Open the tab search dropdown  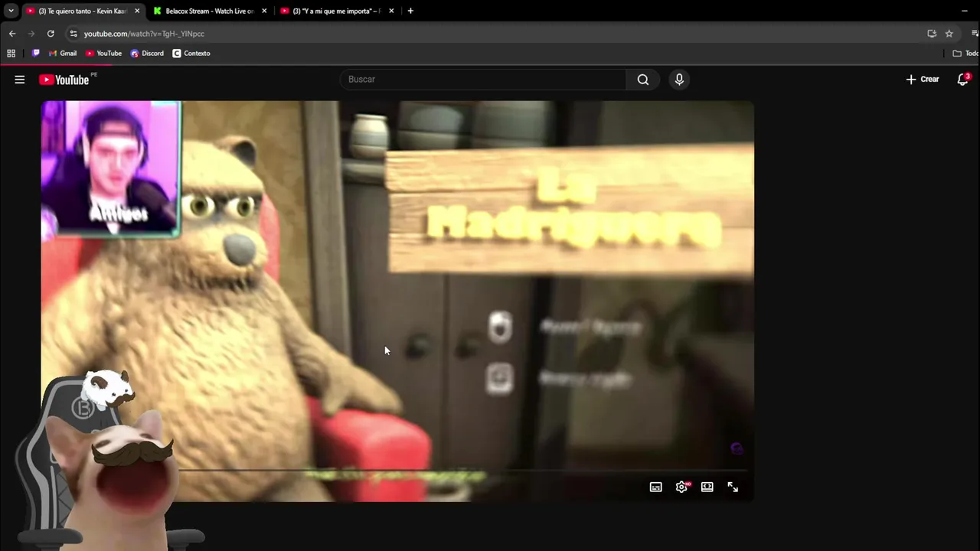(x=11, y=11)
